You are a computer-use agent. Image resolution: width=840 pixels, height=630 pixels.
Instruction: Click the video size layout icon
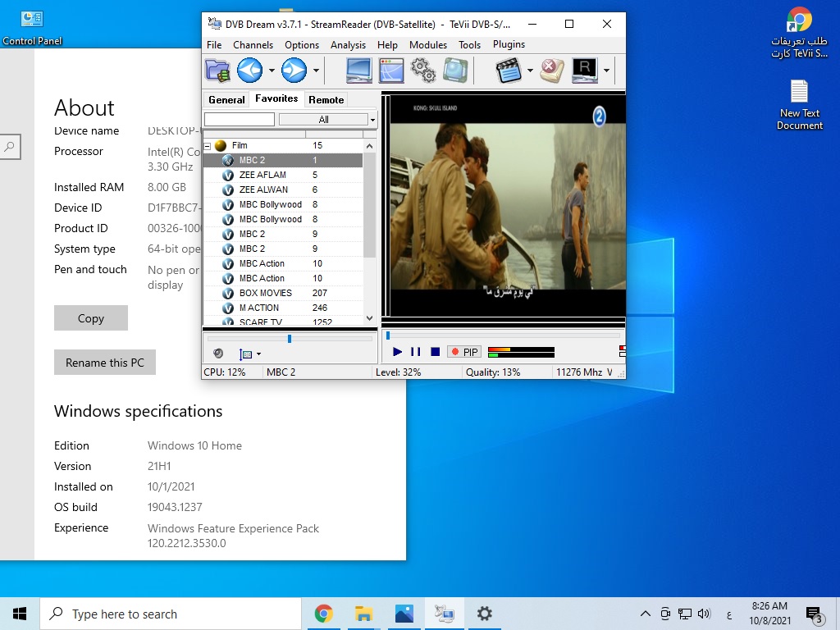(245, 354)
